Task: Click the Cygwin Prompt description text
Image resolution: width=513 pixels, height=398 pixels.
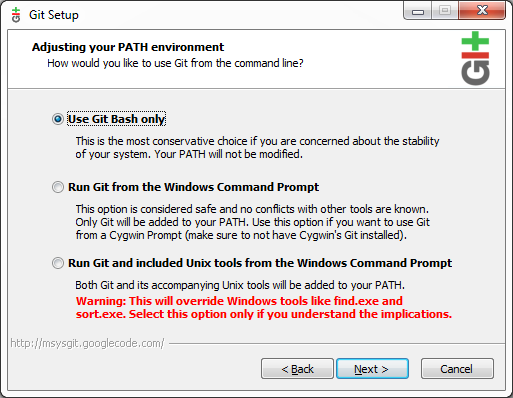Action: [x=252, y=222]
